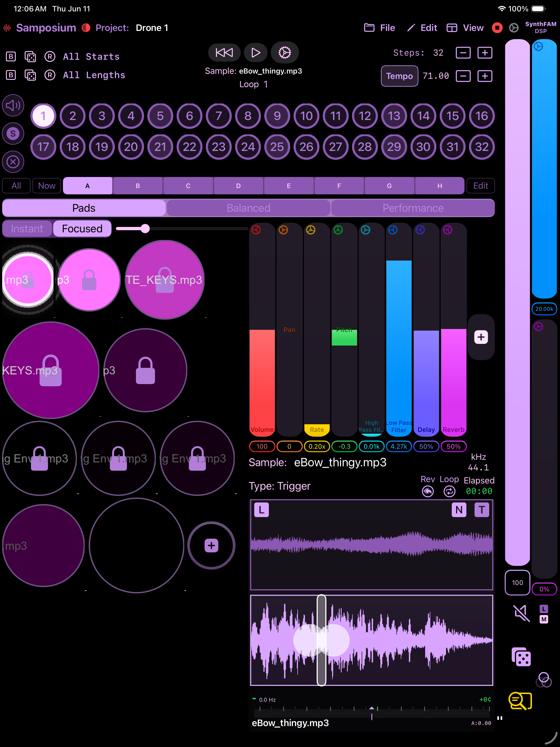Open Low Pass Filter gear icon
The width and height of the screenshot is (560, 747).
pos(393,230)
